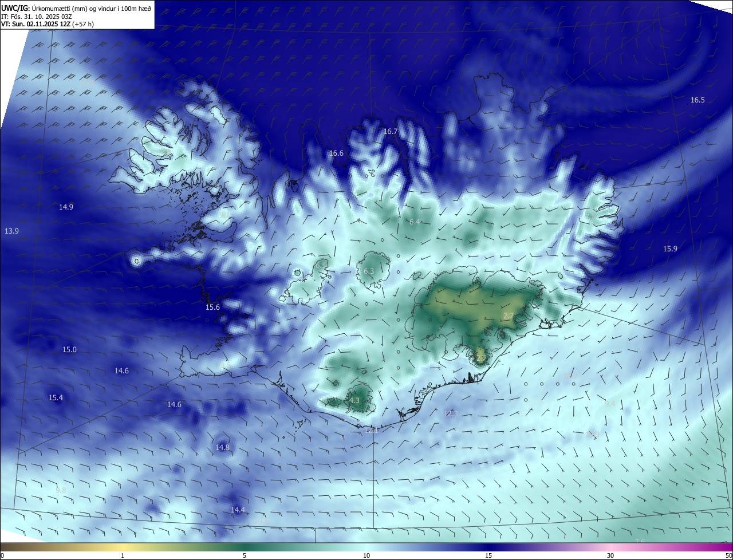Click the 12.1 value label

pos(372,430)
